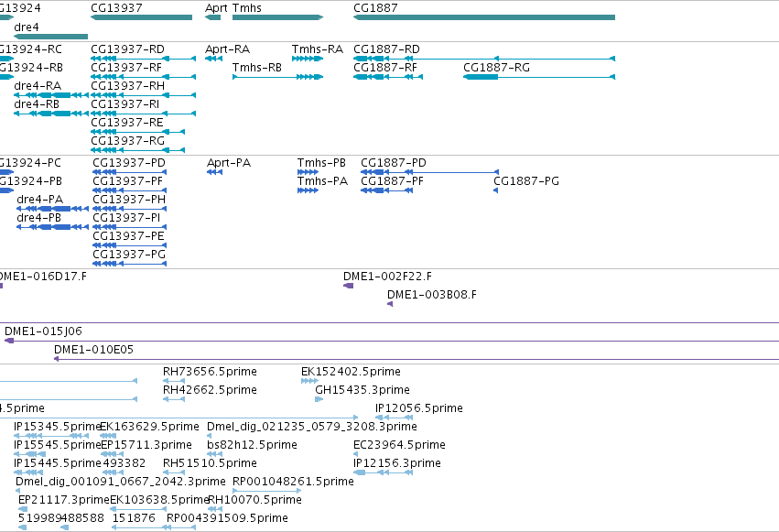Image resolution: width=779 pixels, height=532 pixels.
Task: Click transcript CG1887-RD
Action: 484,59
